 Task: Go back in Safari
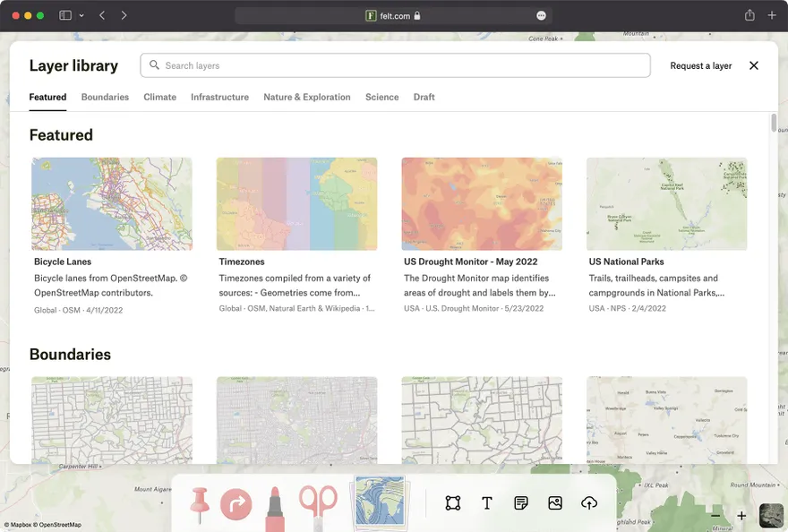(102, 15)
